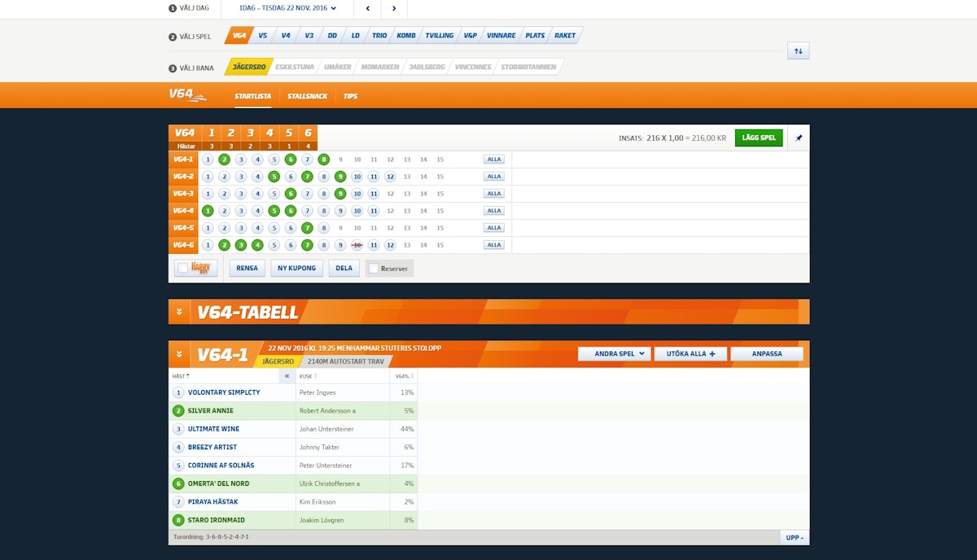Click the Rensa button
This screenshot has height=560, width=977.
pyautogui.click(x=247, y=268)
